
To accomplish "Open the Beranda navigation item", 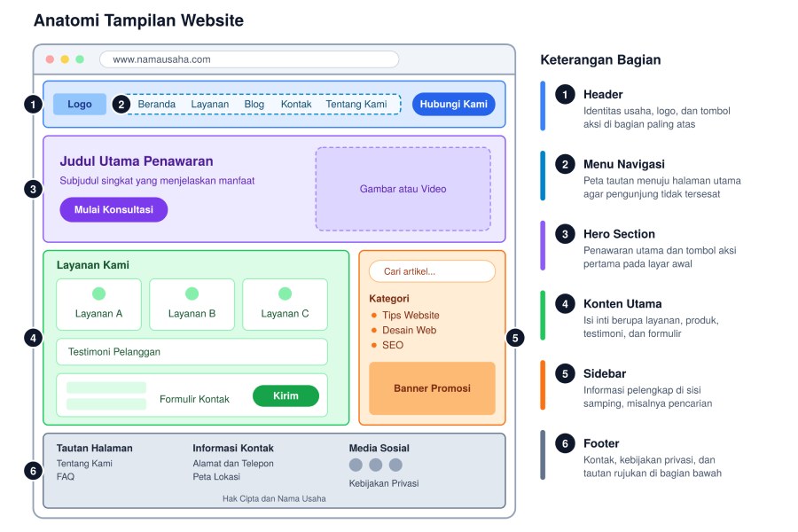I will pos(157,104).
